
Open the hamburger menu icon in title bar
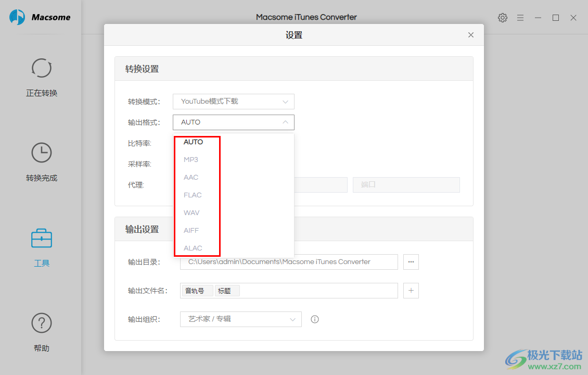520,18
